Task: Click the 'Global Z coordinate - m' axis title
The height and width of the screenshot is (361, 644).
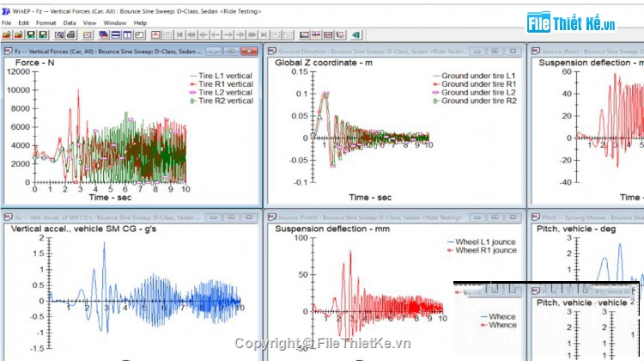Action: point(324,63)
